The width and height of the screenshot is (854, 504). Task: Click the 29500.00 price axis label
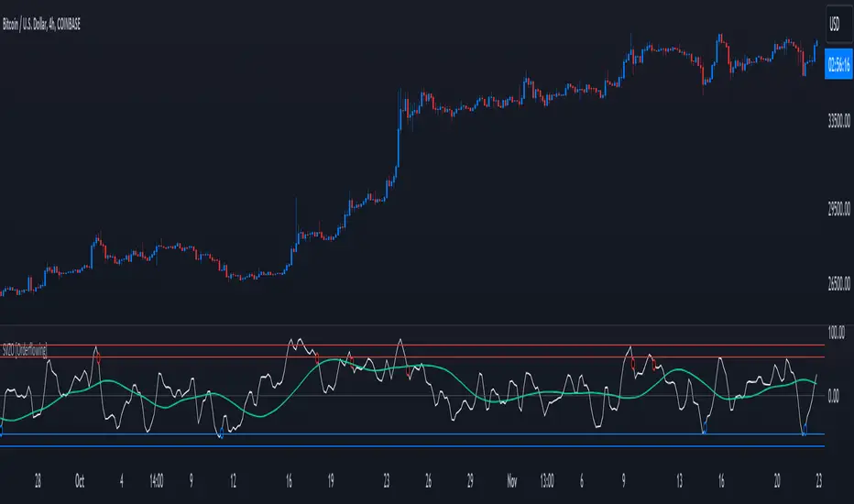point(835,210)
